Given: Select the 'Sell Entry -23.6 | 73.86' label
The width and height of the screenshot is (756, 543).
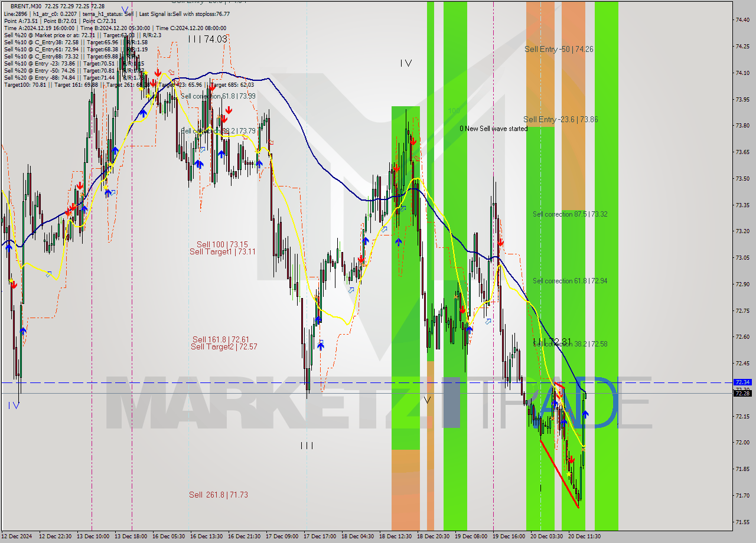Looking at the screenshot, I should (561, 119).
